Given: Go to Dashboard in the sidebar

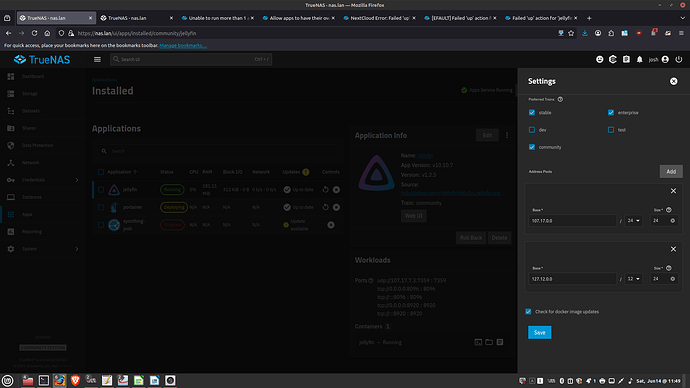Looking at the screenshot, I should tap(43, 76).
